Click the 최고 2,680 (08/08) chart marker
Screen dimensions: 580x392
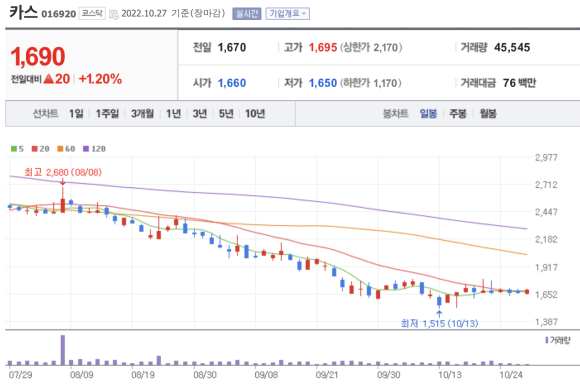63,172
